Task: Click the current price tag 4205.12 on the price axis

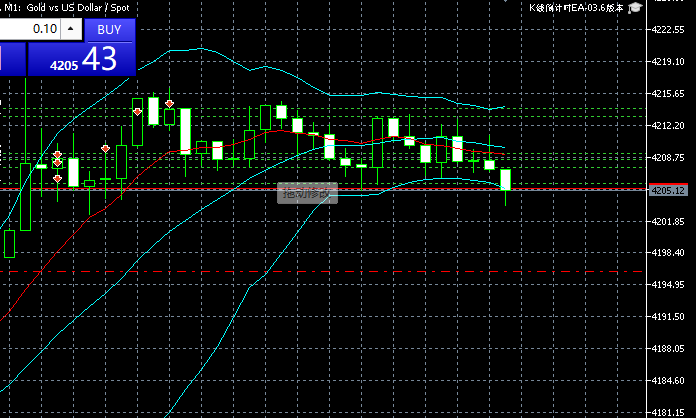Action: click(x=668, y=191)
